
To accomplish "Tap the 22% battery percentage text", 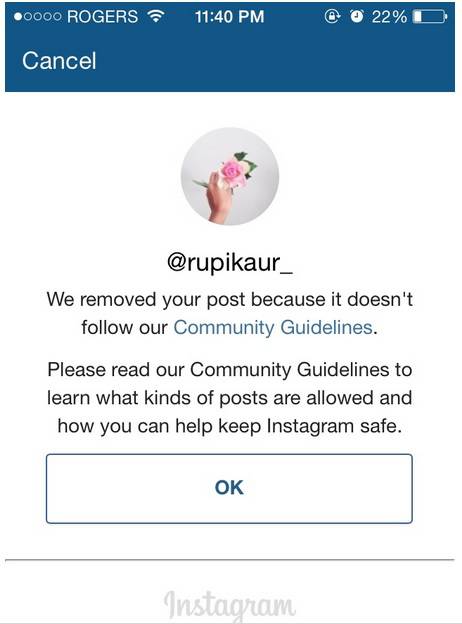I will (x=389, y=17).
